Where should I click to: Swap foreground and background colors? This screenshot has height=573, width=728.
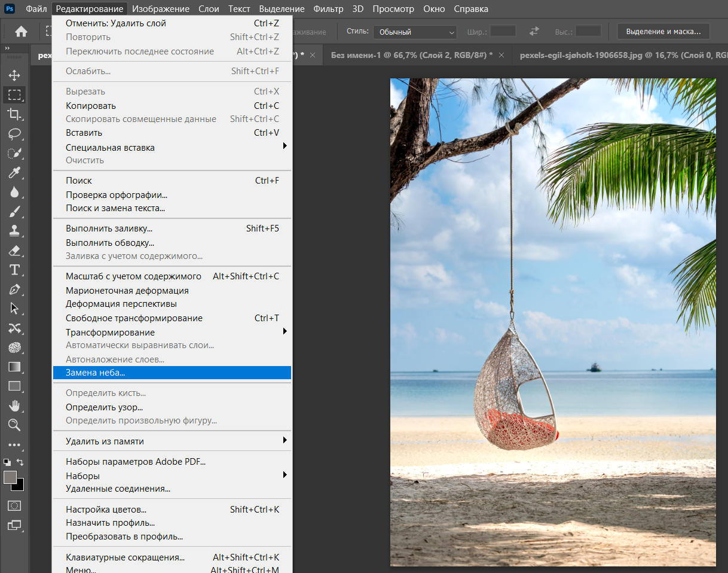(20, 462)
